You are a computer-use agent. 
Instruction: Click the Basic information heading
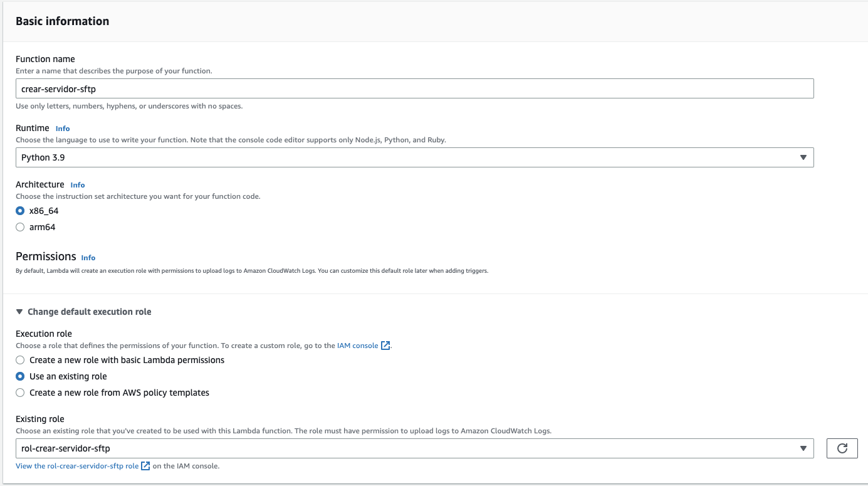point(62,21)
